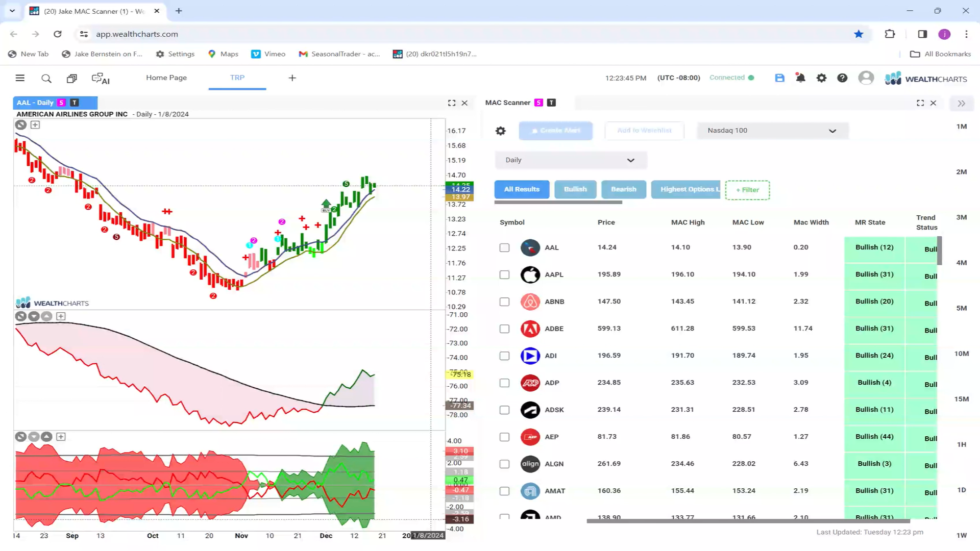Bookmark this page with the star
Screen dimensions: 980x551
pyautogui.click(x=859, y=34)
